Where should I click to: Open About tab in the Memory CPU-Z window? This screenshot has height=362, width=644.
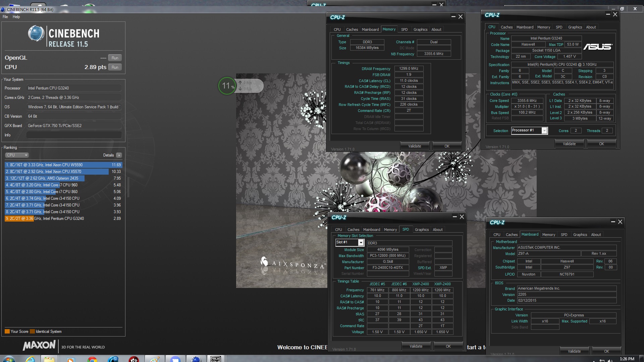436,29
